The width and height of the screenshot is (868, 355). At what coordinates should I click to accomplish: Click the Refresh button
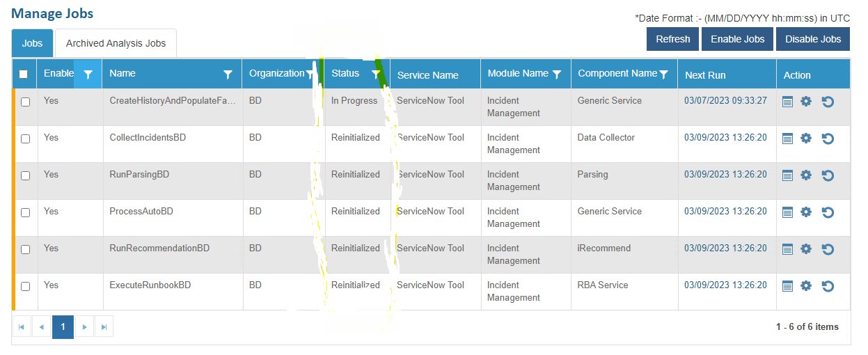672,39
